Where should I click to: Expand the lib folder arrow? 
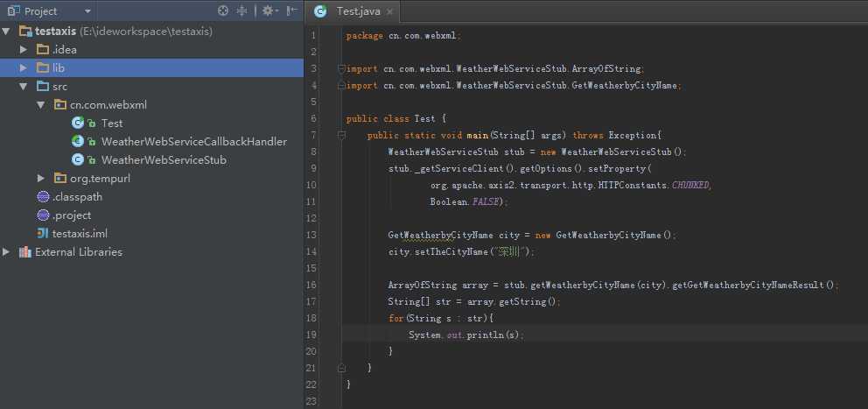point(24,68)
